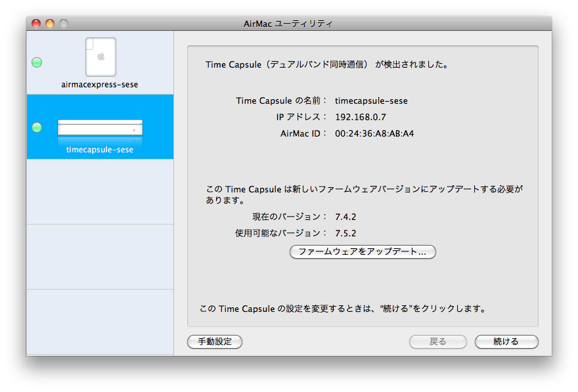Click the 戻る back button
Viewport: 578px width, 392px height.
click(438, 341)
